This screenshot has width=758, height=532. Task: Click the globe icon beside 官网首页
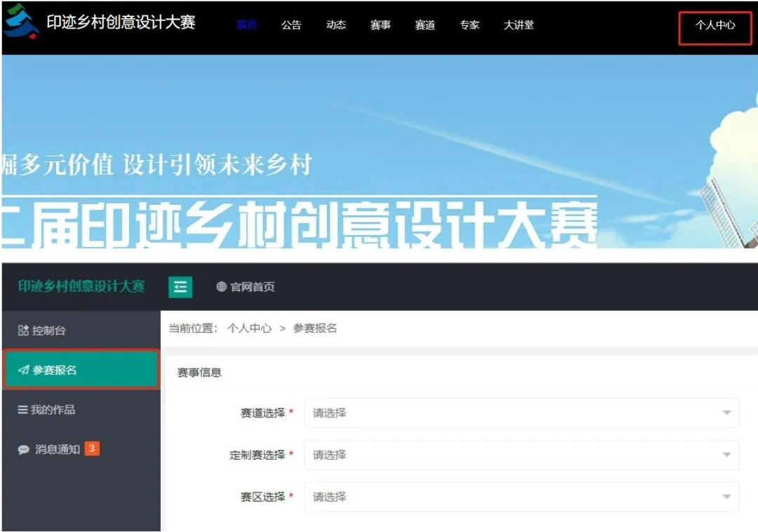click(221, 287)
